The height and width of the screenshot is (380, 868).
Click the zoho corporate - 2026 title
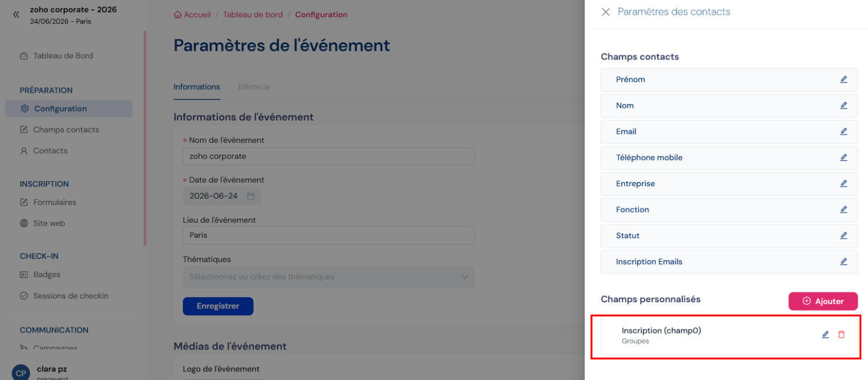point(73,10)
